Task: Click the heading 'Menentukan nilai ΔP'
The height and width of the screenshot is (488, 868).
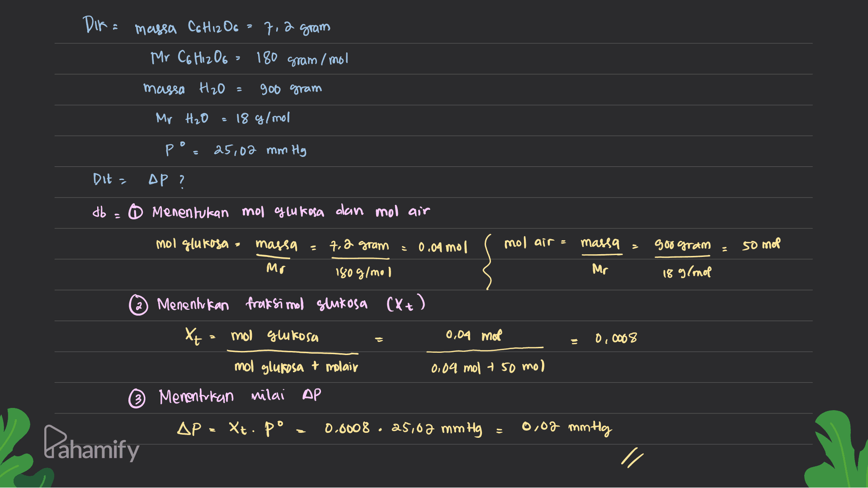Action: (240, 396)
